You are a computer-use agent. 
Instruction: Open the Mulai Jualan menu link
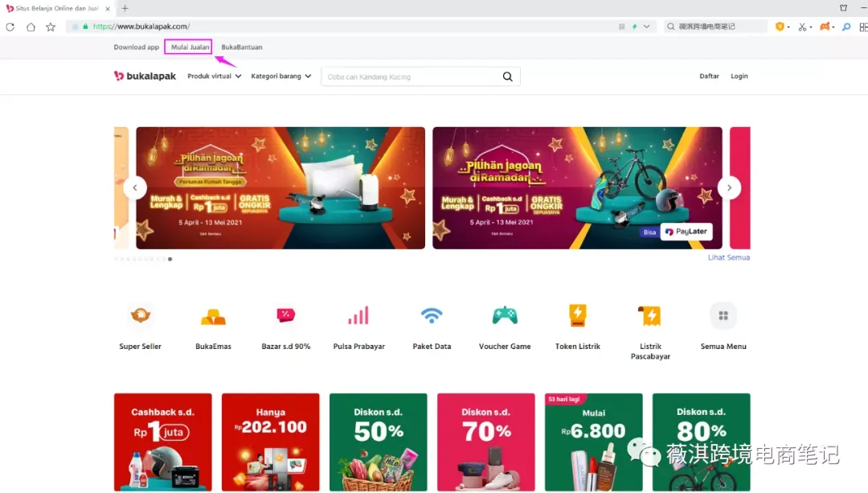[x=190, y=47]
